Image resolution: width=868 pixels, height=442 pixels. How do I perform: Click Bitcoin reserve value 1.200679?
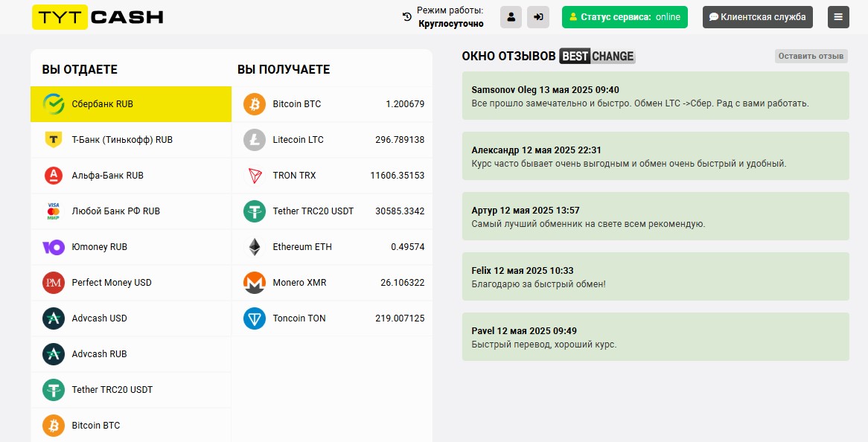click(x=405, y=104)
